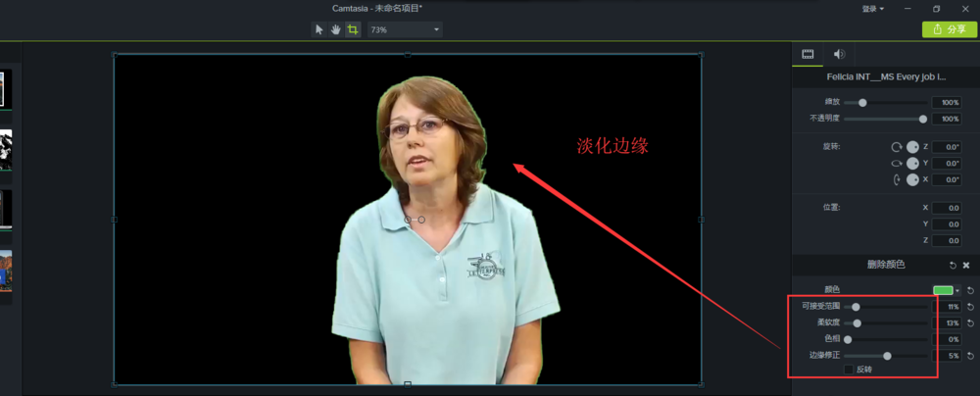This screenshot has width=980, height=396.
Task: Select the hand pan tool
Action: pyautogui.click(x=335, y=29)
